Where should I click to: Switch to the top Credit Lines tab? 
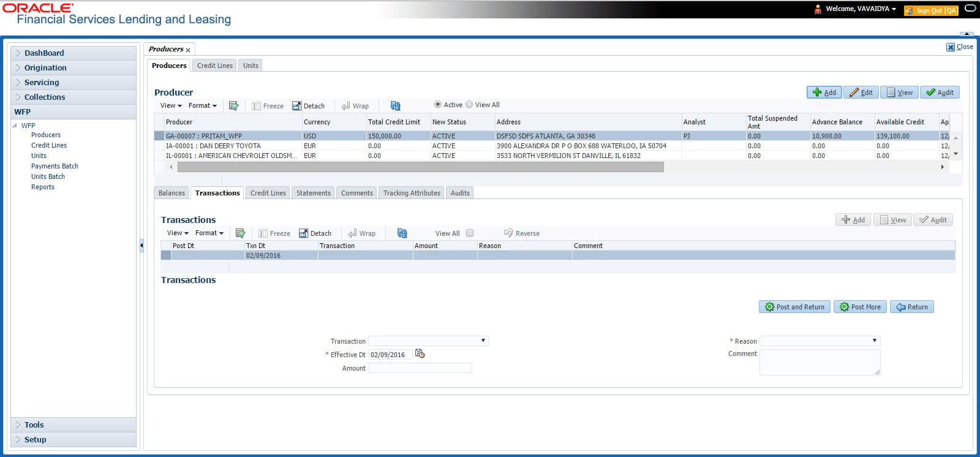(x=215, y=66)
